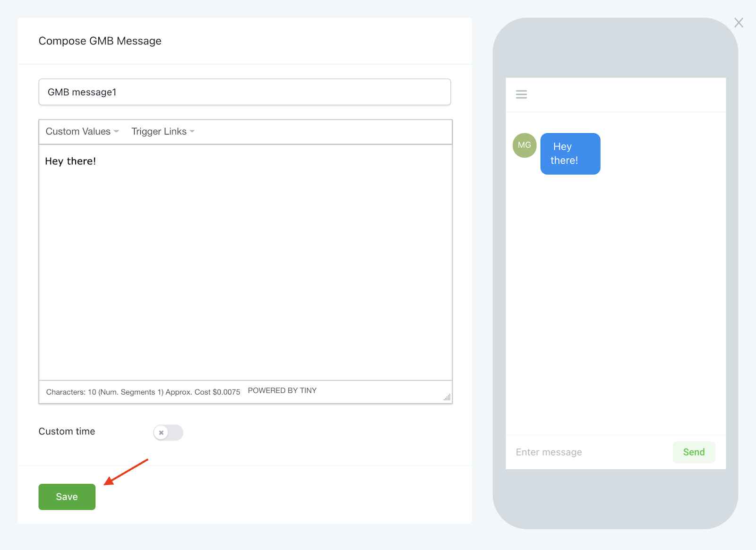This screenshot has height=550, width=756.
Task: Open the hamburger menu in phone preview
Action: pyautogui.click(x=521, y=94)
